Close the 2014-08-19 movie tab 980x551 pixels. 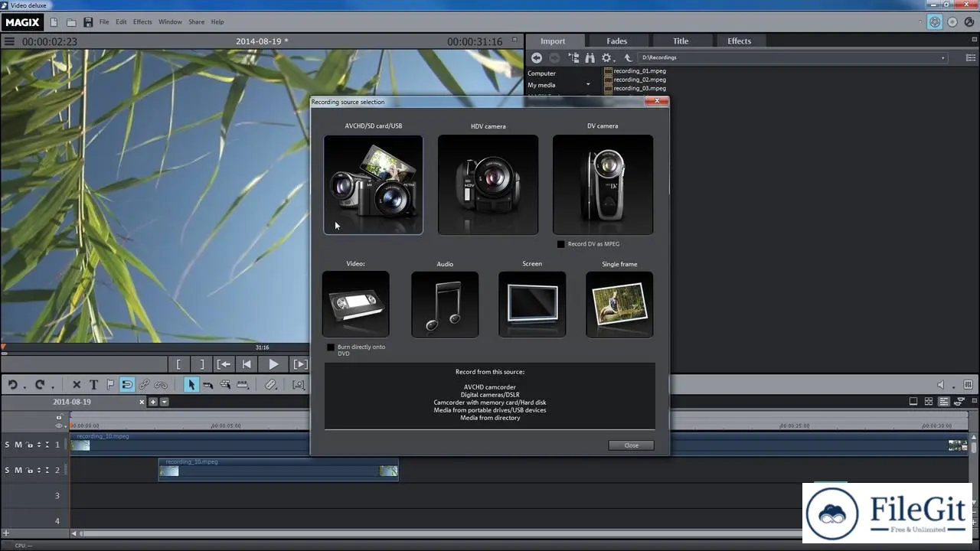(x=142, y=402)
